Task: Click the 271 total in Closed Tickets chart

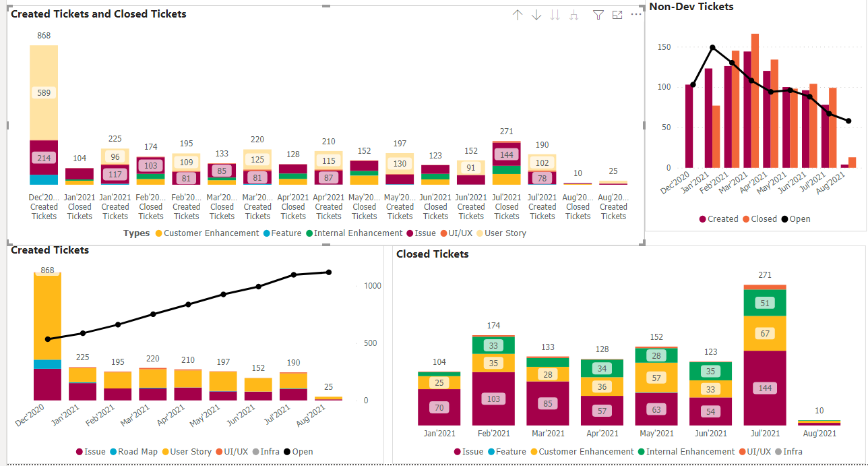Action: click(765, 275)
